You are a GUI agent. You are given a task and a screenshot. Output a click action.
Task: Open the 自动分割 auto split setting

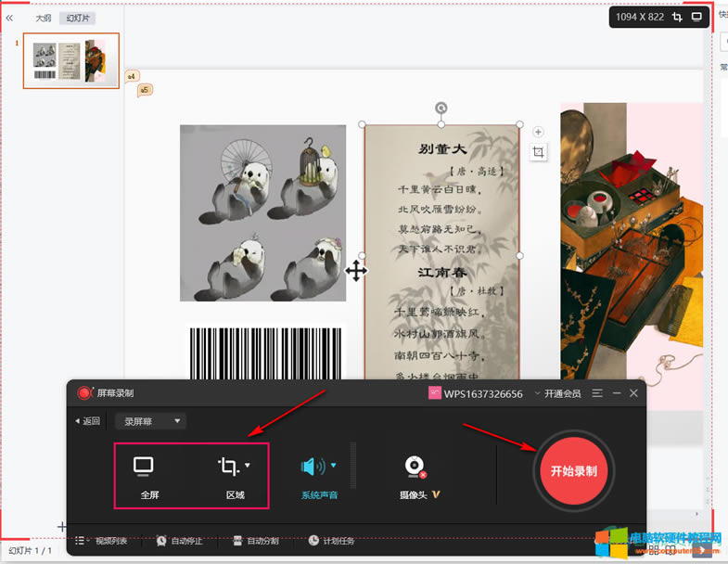tap(255, 541)
